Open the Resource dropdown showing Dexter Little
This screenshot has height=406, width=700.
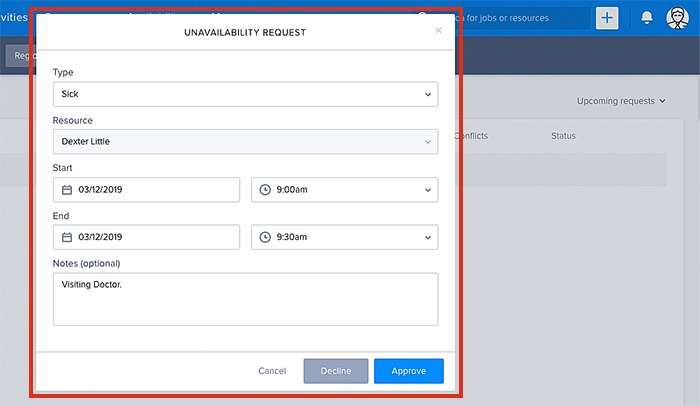[x=245, y=142]
